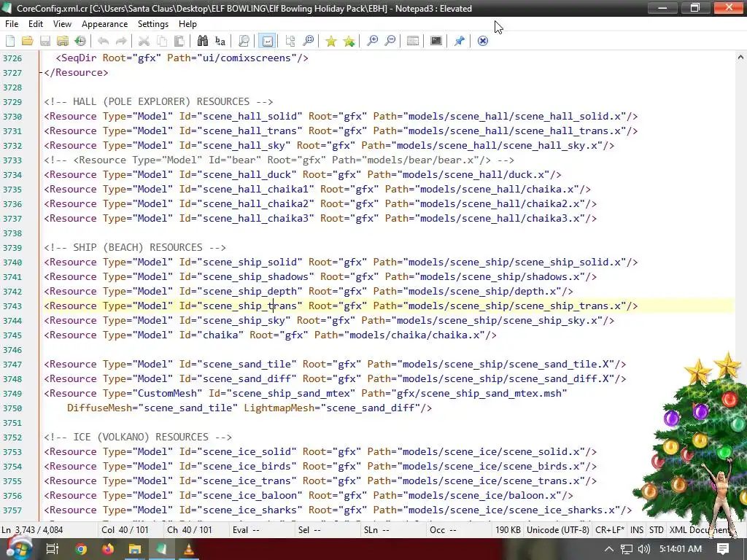Click line number 3752 in the margin
The height and width of the screenshot is (560, 747).
(12, 437)
